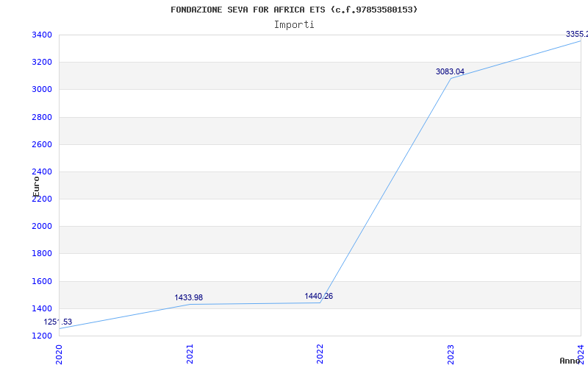Select the 2000 y-axis label
588x368 pixels.
tap(42, 227)
